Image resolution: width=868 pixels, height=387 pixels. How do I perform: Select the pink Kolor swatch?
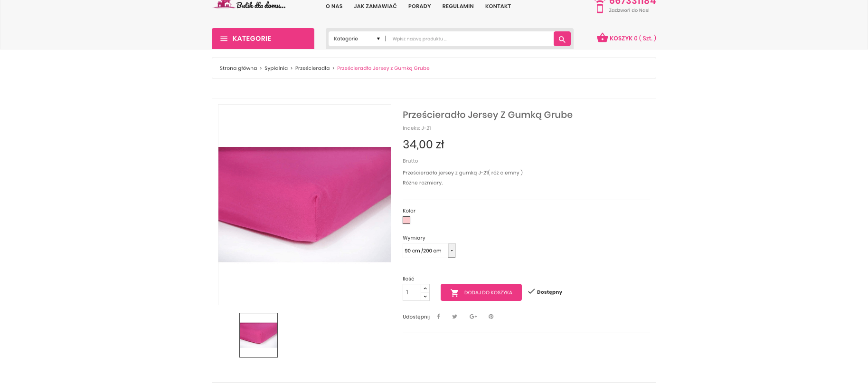pos(406,220)
